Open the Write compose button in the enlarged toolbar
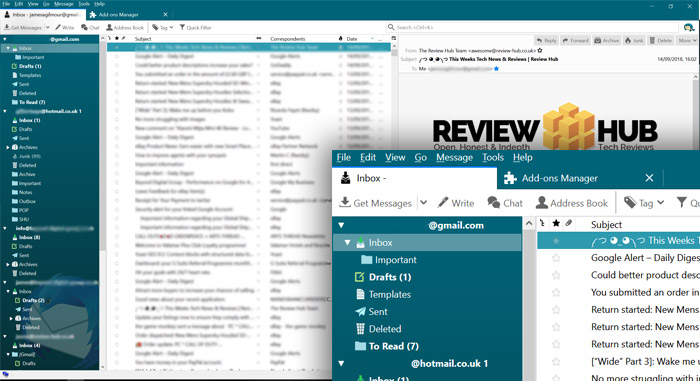Viewport: 700px width, 381px height. [456, 203]
